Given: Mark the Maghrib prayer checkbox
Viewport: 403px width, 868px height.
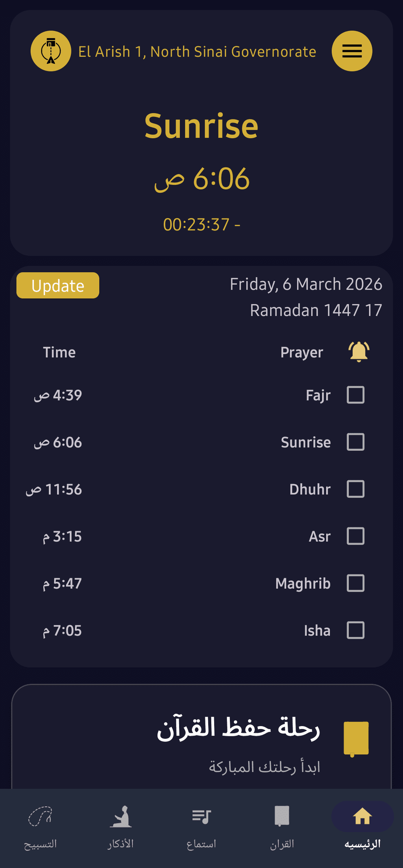Looking at the screenshot, I should (355, 583).
